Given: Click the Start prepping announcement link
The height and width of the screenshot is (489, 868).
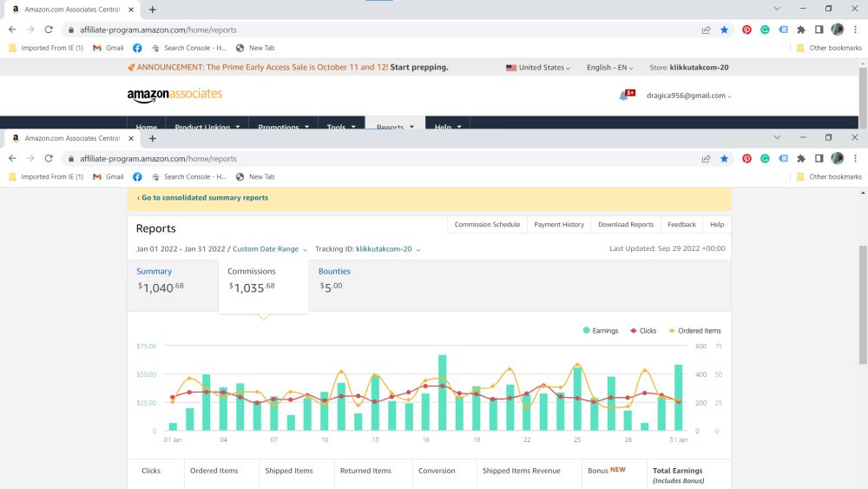Looking at the screenshot, I should [419, 68].
